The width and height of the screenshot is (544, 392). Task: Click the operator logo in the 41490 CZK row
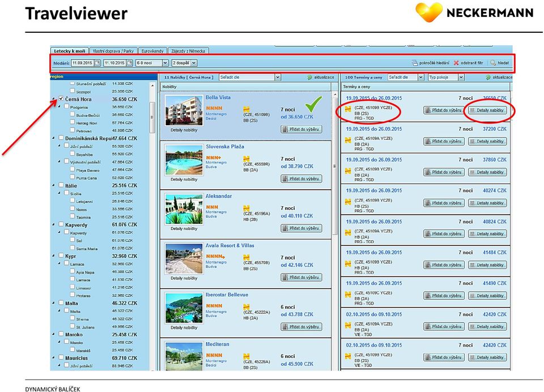[348, 295]
